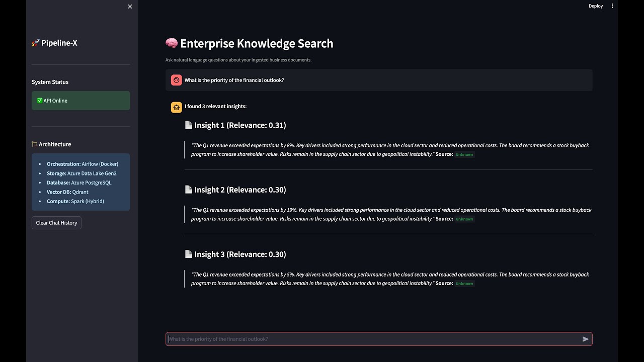The height and width of the screenshot is (362, 644).
Task: Click the assistant robot avatar icon
Action: (x=176, y=107)
